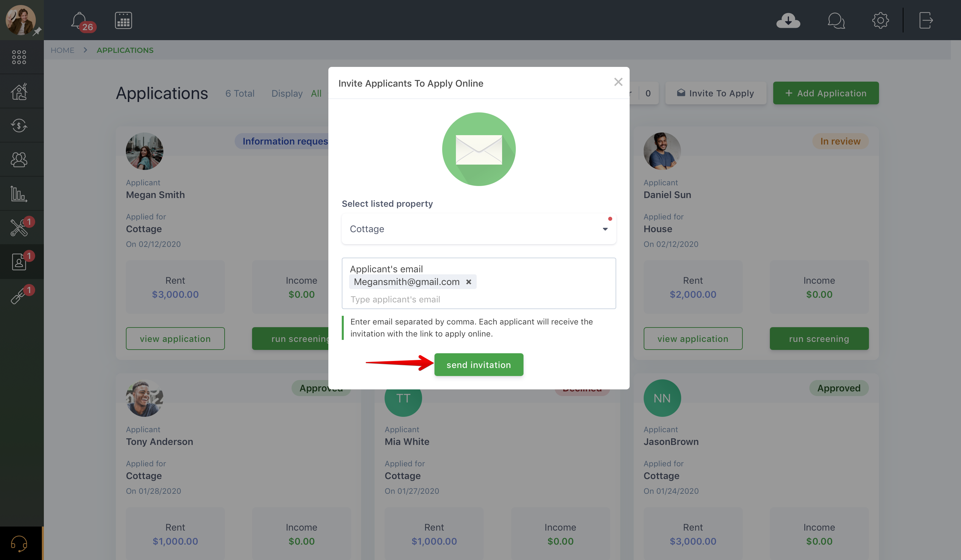
Task: Open the key icon in sidebar
Action: (x=19, y=296)
